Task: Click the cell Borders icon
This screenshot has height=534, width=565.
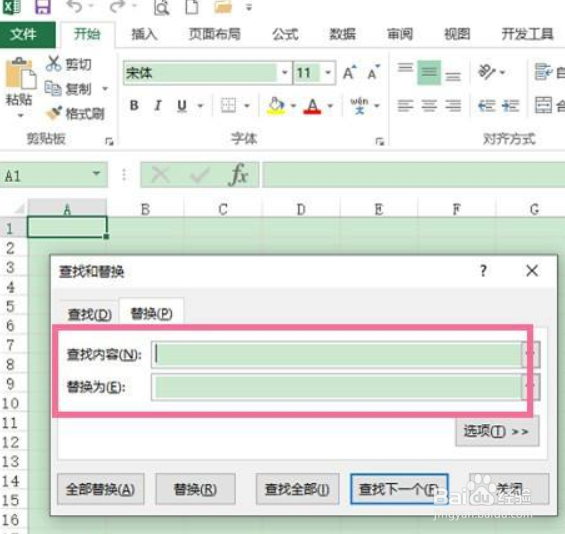Action: pyautogui.click(x=228, y=106)
